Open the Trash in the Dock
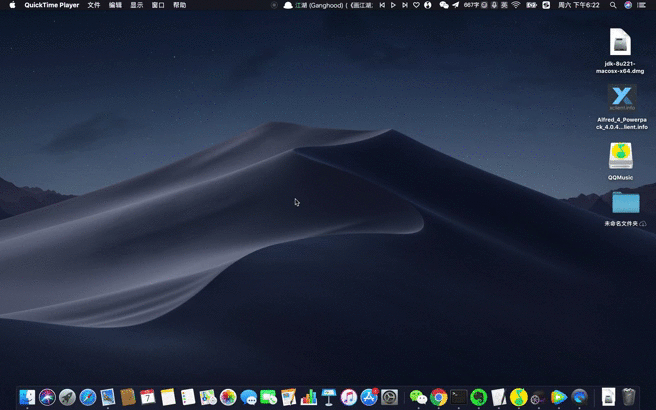 pos(628,397)
